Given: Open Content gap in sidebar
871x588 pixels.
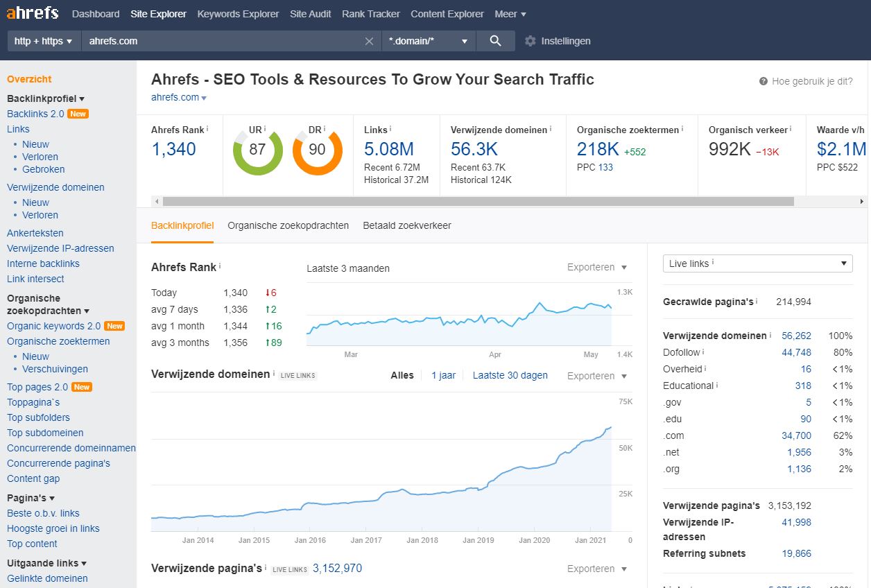Looking at the screenshot, I should (33, 478).
